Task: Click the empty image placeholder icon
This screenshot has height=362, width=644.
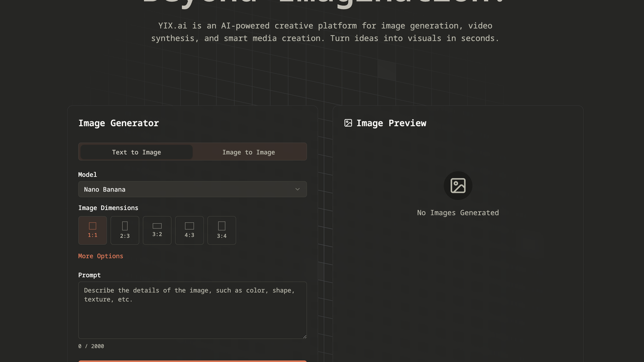Action: click(458, 186)
